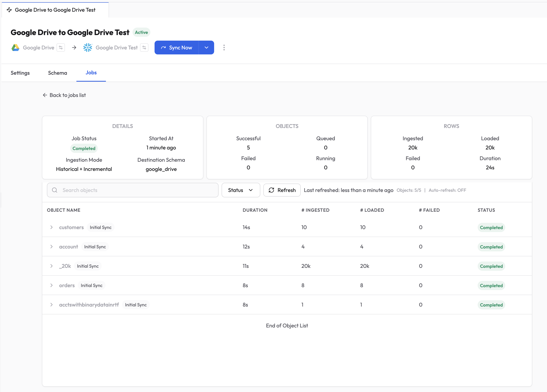Image resolution: width=547 pixels, height=392 pixels.
Task: Open the Status filter dropdown
Action: tap(240, 190)
